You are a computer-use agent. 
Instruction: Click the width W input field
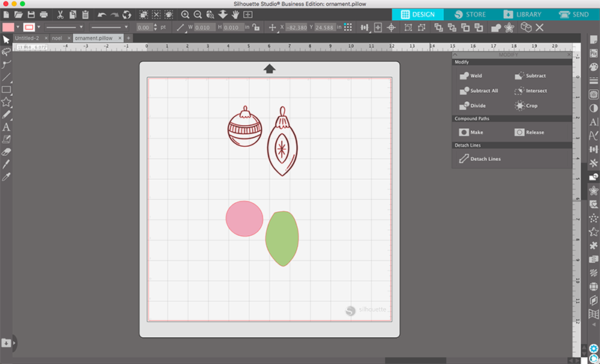point(205,27)
